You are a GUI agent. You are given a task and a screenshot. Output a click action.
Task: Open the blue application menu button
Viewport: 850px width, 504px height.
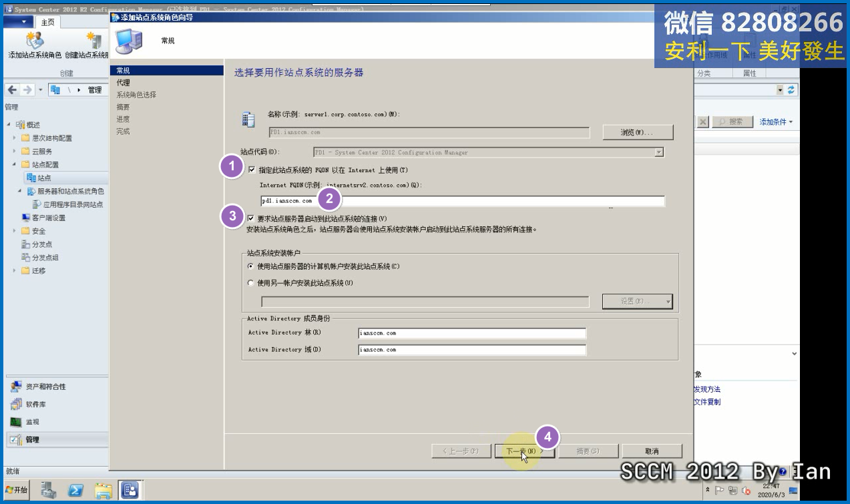[19, 22]
